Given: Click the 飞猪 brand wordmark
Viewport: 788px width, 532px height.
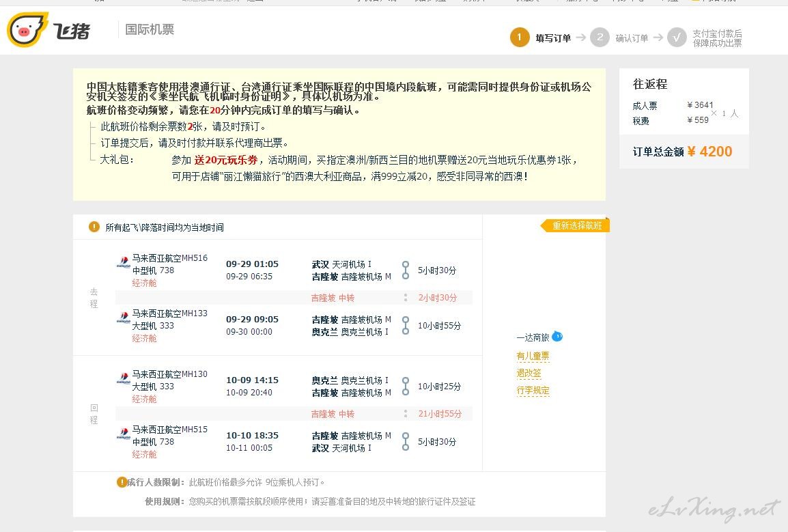Looking at the screenshot, I should (72, 31).
